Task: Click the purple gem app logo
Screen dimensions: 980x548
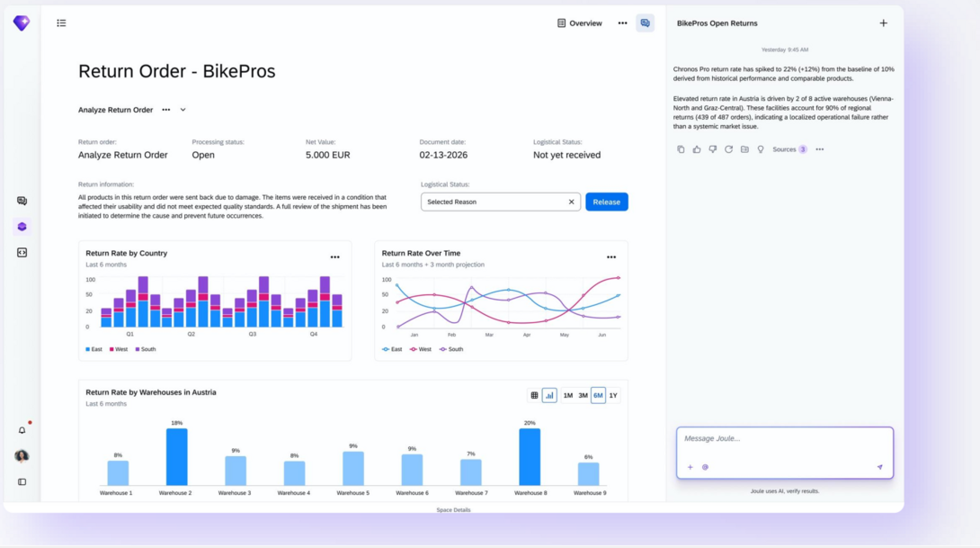Action: tap(22, 23)
